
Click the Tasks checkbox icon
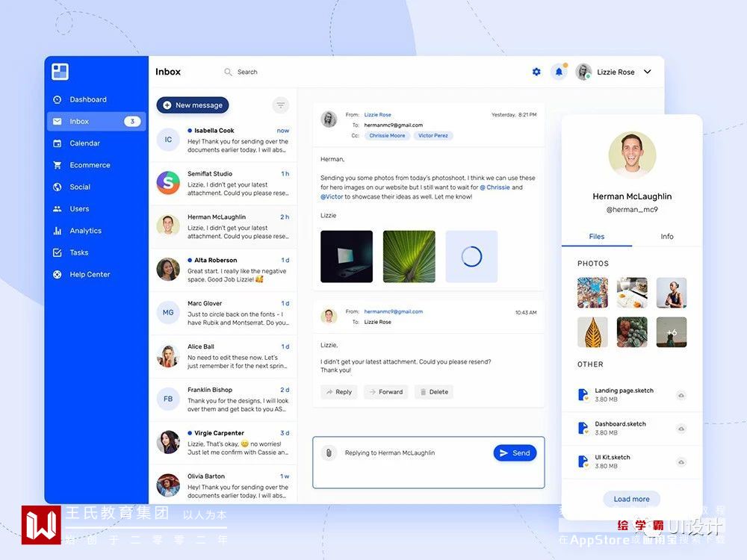pos(58,253)
